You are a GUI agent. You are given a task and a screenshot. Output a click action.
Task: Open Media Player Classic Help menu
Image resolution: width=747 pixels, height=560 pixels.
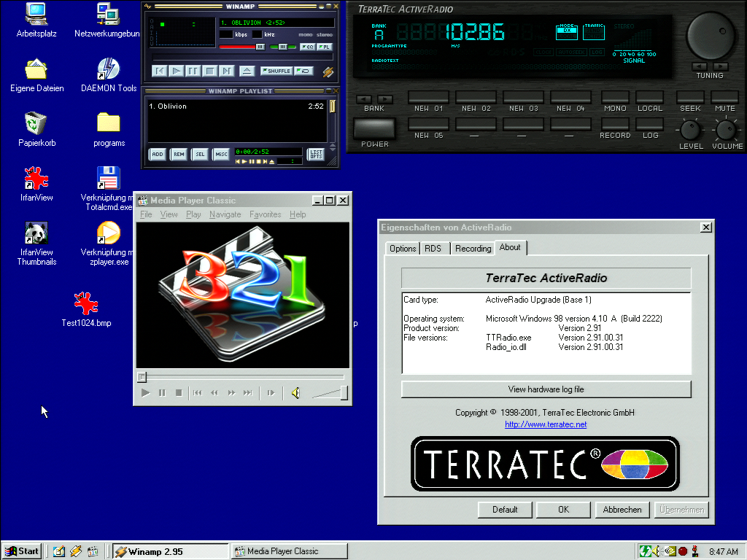pyautogui.click(x=298, y=214)
